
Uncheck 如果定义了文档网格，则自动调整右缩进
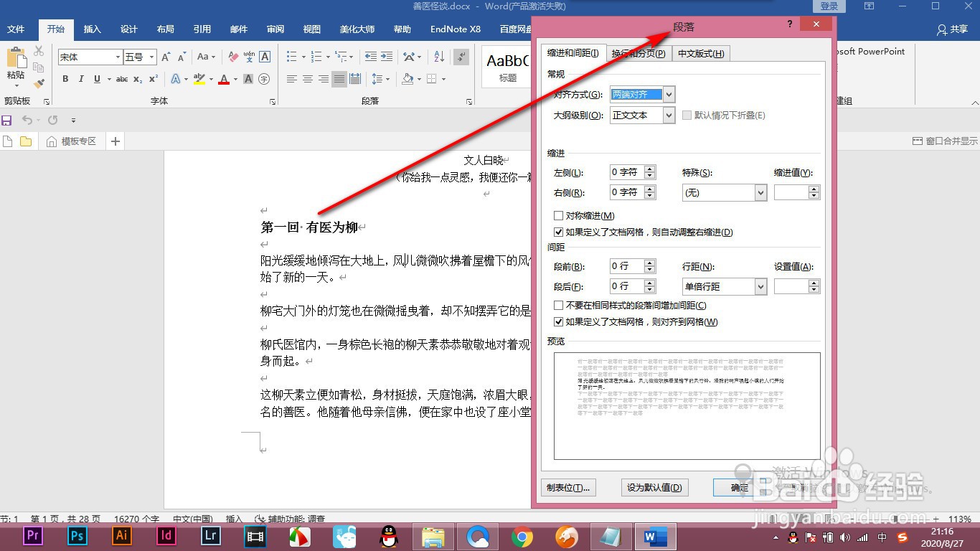tap(558, 232)
